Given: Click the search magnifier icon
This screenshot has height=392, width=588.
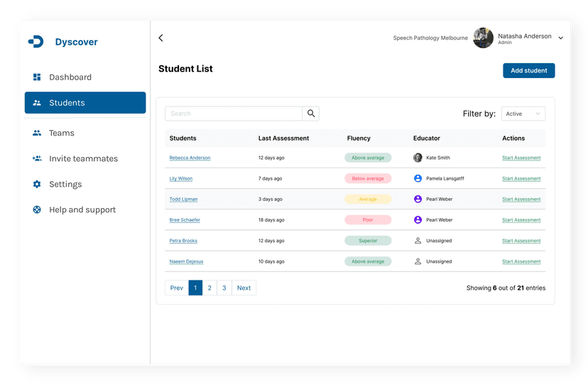Looking at the screenshot, I should [311, 114].
